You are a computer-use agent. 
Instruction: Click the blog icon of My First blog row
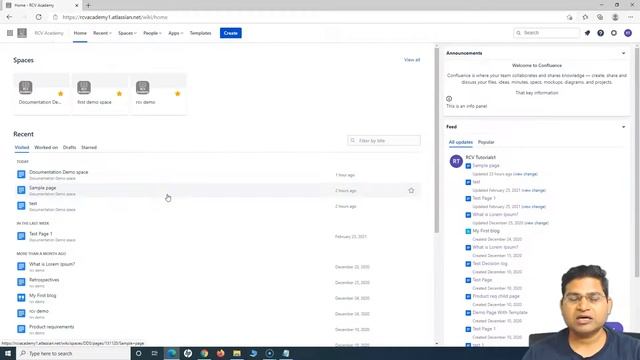pos(21,298)
